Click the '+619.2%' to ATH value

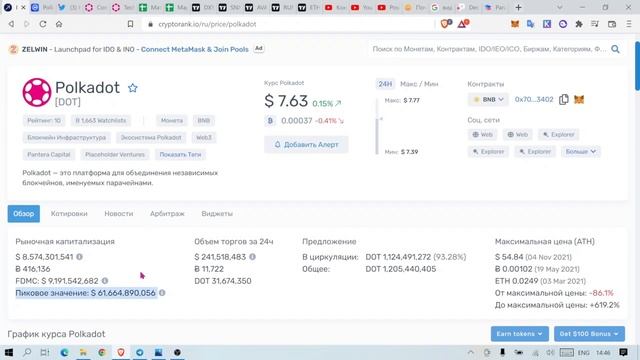(x=604, y=305)
